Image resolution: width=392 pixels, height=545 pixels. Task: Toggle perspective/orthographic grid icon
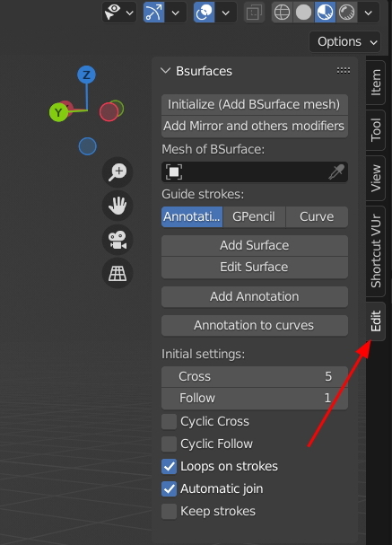click(118, 273)
